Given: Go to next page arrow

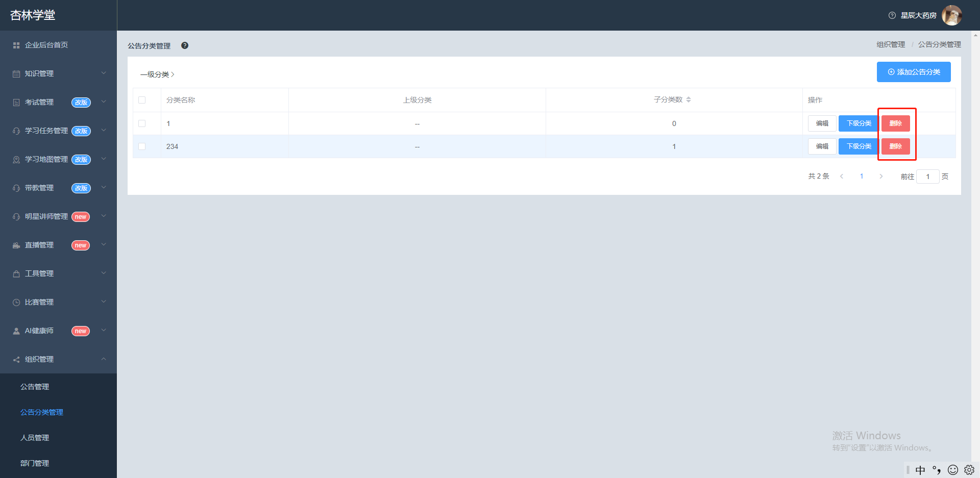Looking at the screenshot, I should [x=881, y=177].
